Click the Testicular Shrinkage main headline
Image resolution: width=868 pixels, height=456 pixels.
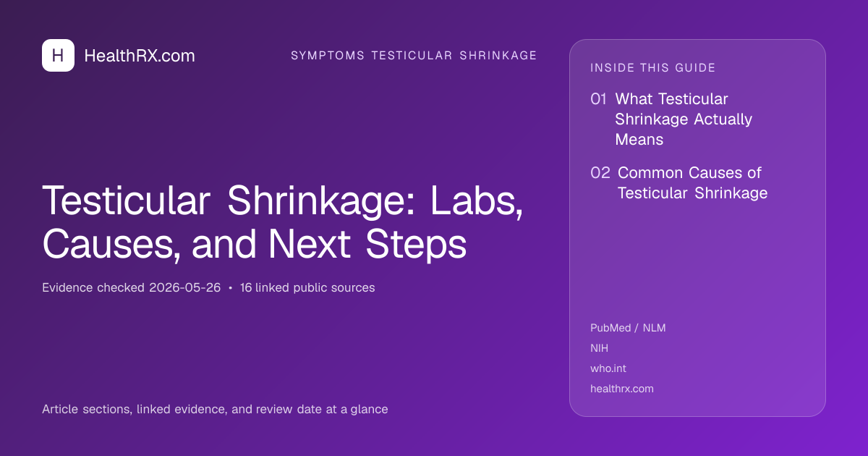[283, 224]
